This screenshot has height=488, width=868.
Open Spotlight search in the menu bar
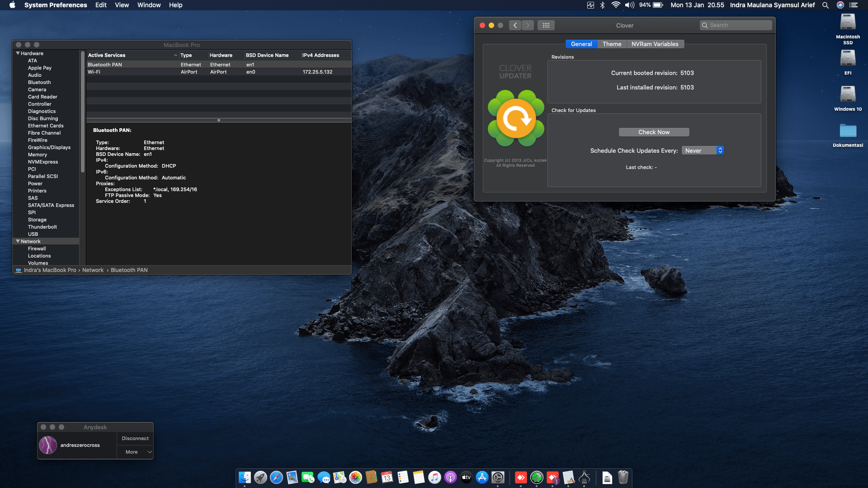pyautogui.click(x=826, y=5)
